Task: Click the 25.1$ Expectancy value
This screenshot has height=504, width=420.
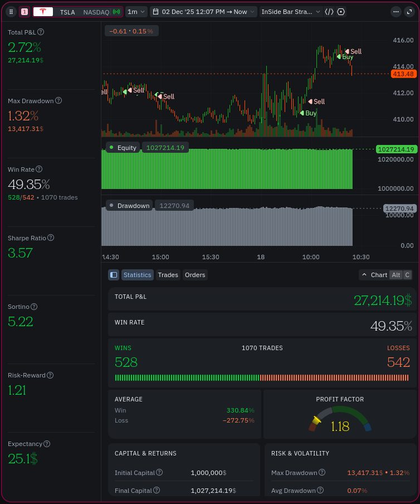Action: click(23, 459)
